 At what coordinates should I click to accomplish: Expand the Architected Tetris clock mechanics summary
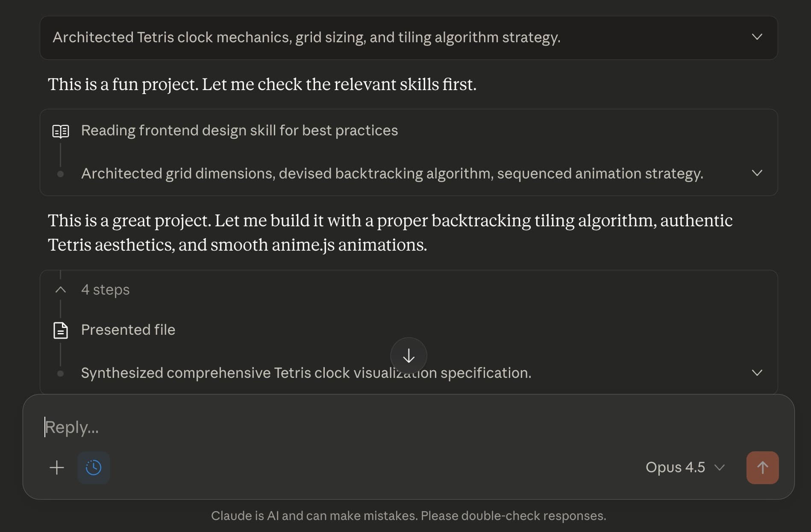coord(757,37)
